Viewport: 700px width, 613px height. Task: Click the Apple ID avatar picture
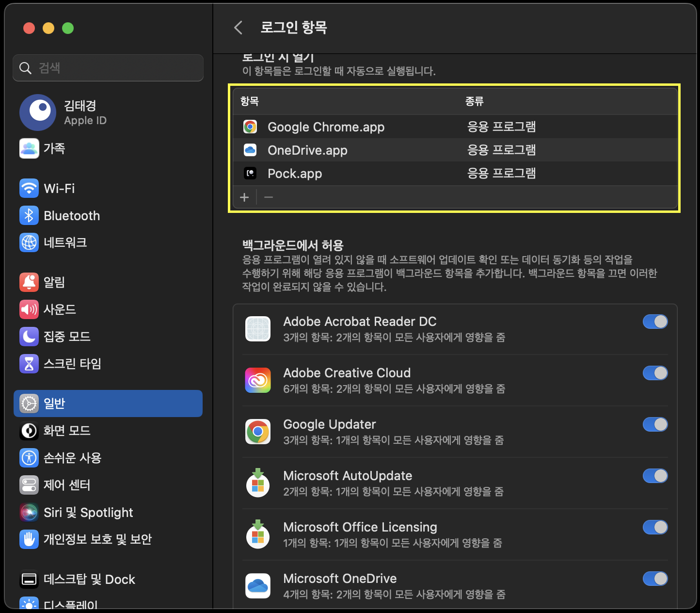coord(38,113)
